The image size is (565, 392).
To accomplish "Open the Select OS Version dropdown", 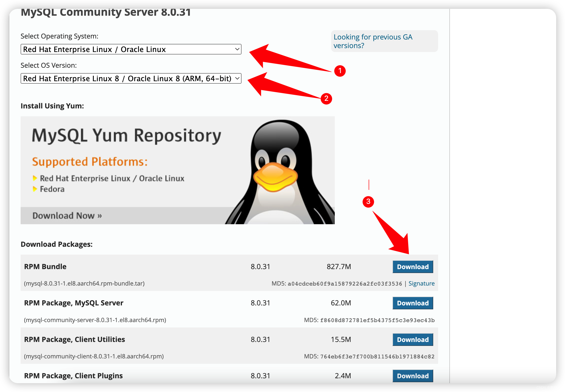I will [x=131, y=78].
